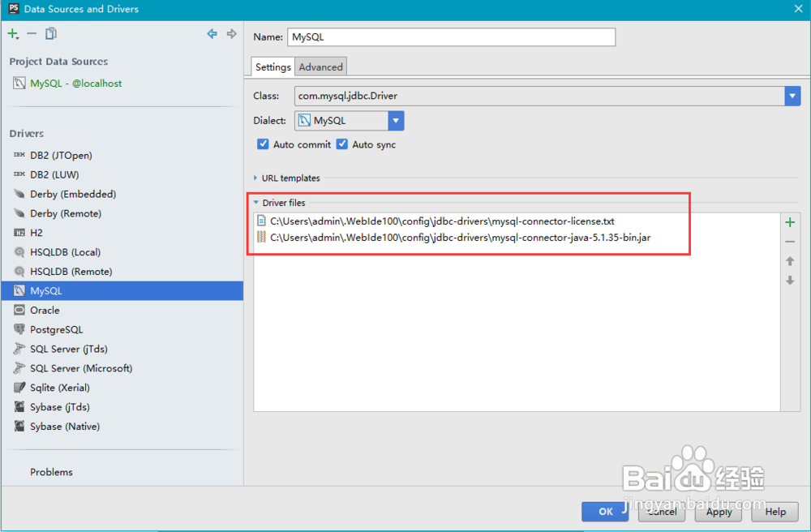Move driver file down with the arrow icon
The width and height of the screenshot is (811, 532).
point(791,280)
